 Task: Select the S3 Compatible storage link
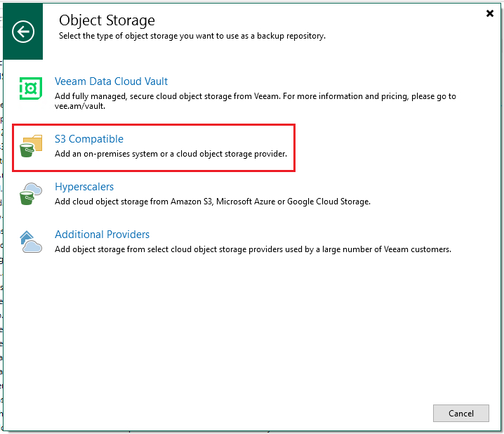[89, 139]
